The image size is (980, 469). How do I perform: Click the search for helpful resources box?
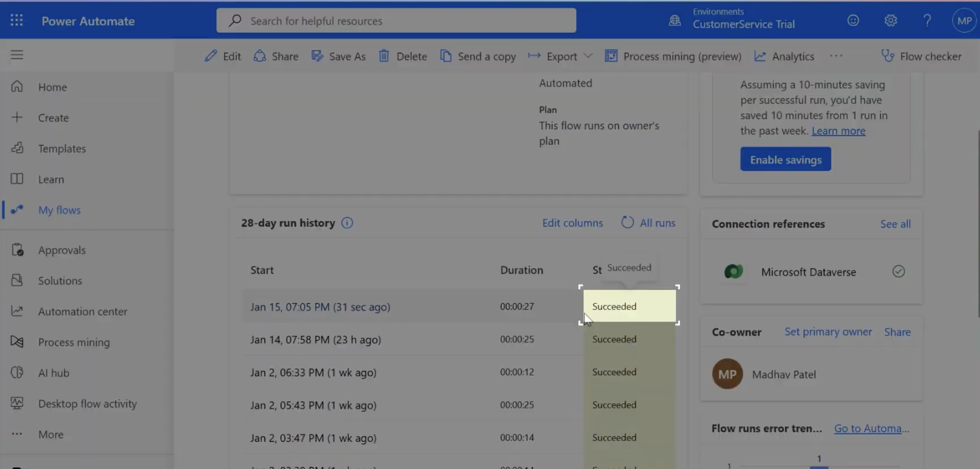tap(396, 20)
